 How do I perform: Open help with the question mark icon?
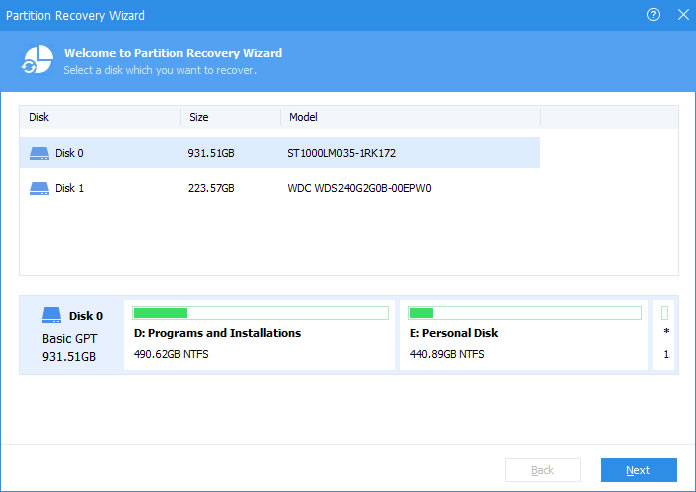point(653,15)
